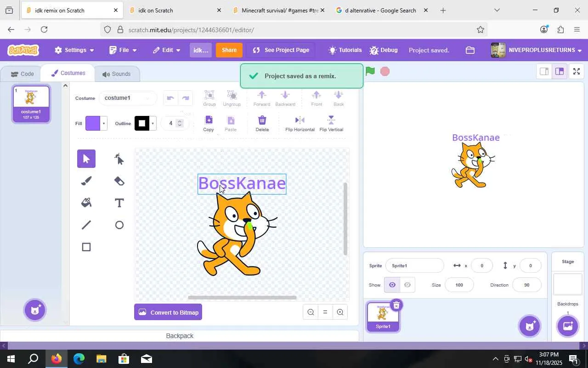Zoom in on the costume canvas

coord(340,312)
